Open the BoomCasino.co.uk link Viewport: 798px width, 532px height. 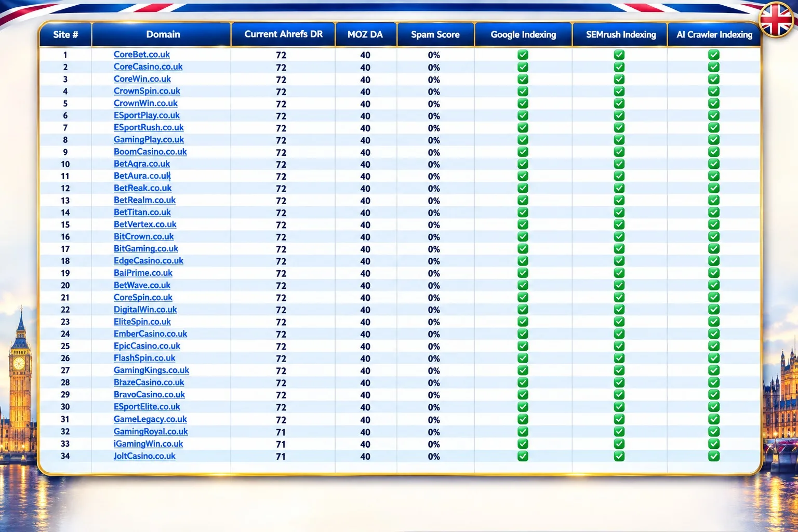pyautogui.click(x=150, y=152)
